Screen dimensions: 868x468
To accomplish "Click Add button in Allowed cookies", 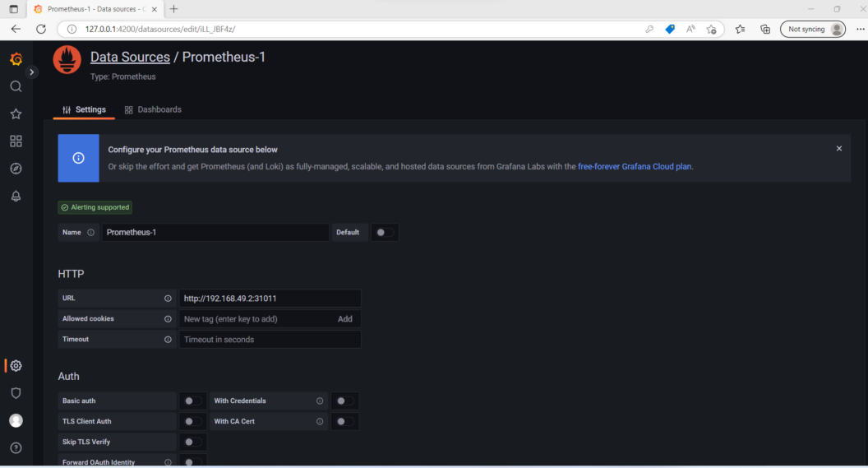I will pos(344,319).
